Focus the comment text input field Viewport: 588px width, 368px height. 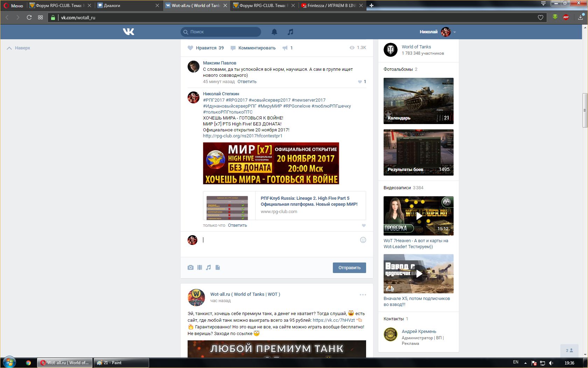[280, 240]
